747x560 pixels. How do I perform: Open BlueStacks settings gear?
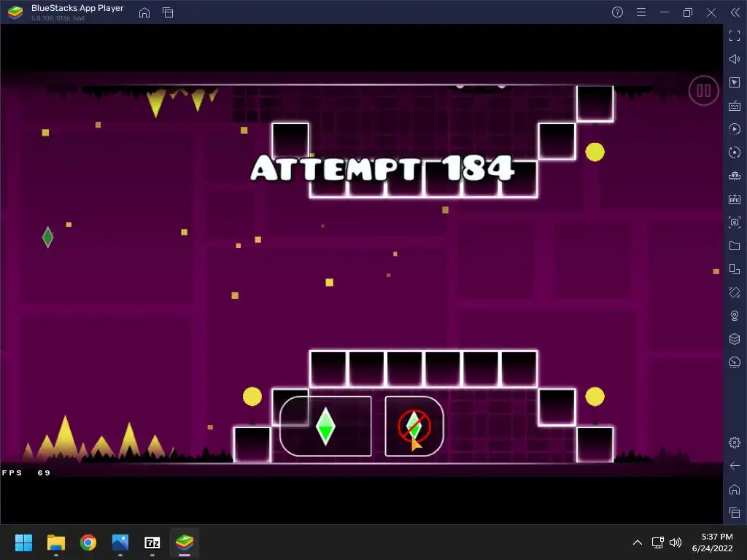click(735, 443)
